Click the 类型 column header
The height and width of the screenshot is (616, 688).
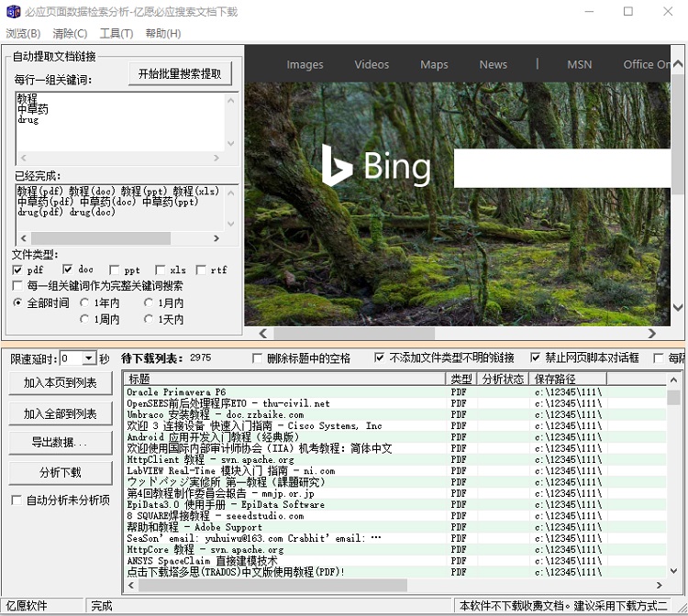tap(461, 379)
